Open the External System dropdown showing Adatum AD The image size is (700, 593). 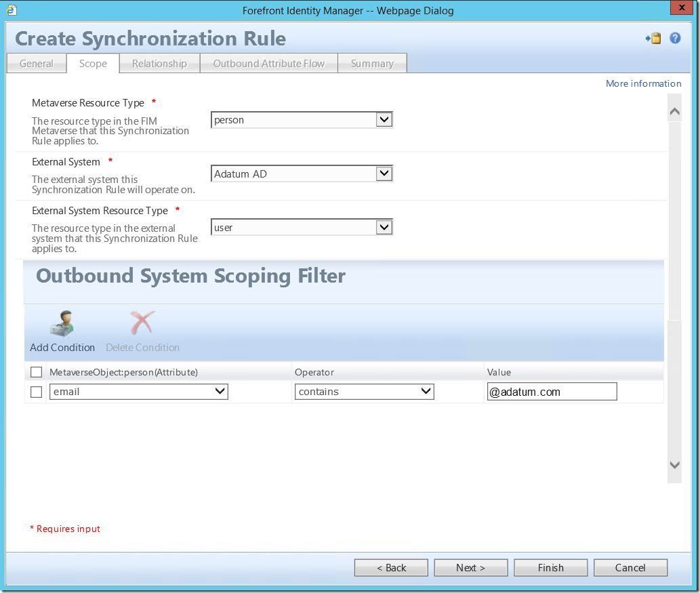(302, 173)
